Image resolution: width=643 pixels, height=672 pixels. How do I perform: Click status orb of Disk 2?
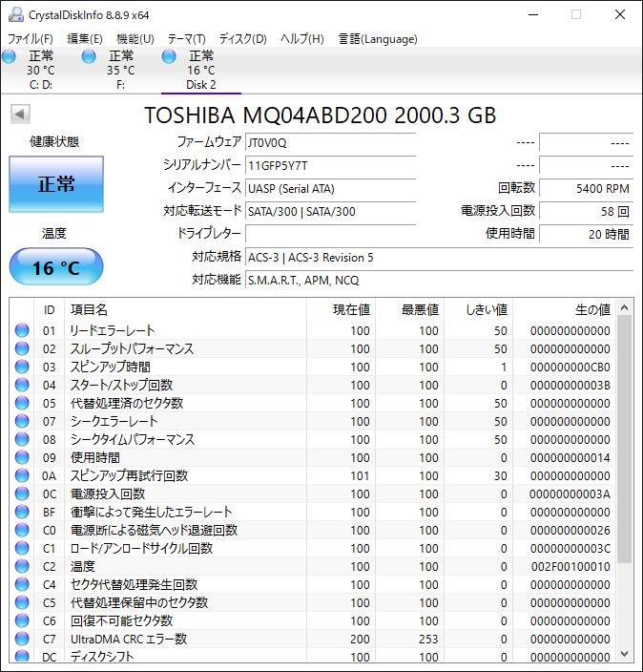pyautogui.click(x=169, y=56)
